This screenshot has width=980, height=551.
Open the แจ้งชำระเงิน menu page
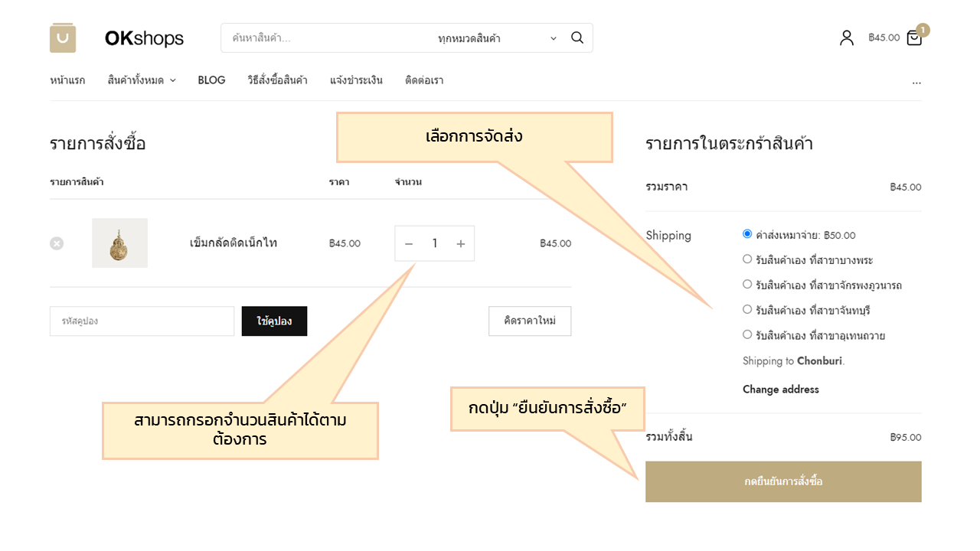[x=356, y=80]
